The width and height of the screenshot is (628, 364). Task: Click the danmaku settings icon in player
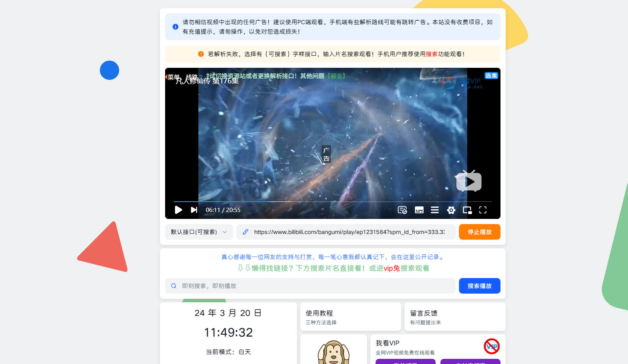(402, 210)
